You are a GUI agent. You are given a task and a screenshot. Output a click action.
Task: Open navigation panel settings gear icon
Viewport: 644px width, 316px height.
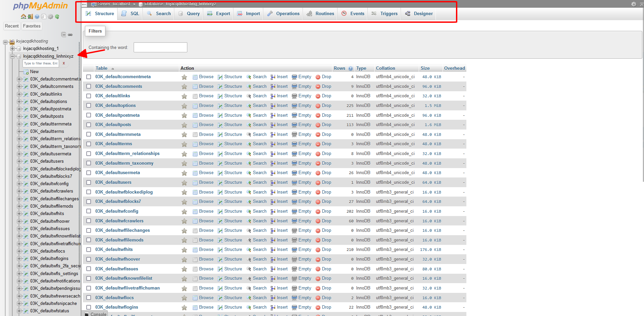pos(50,16)
